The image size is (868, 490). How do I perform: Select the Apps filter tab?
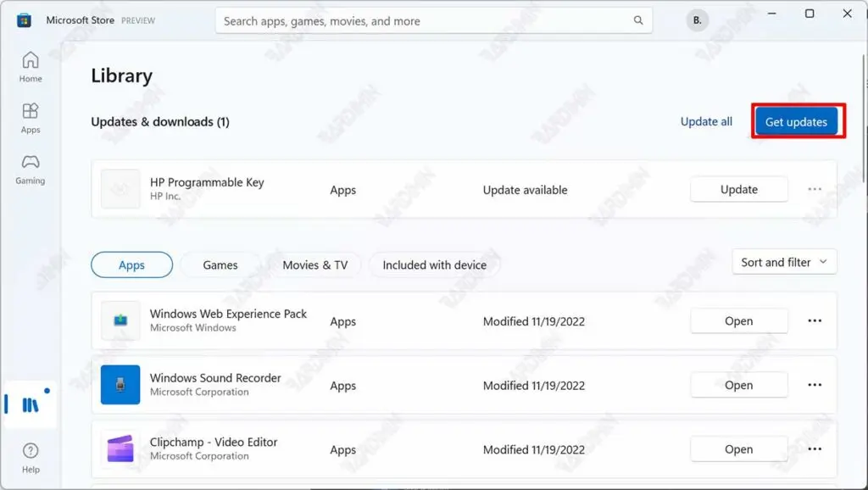point(131,264)
